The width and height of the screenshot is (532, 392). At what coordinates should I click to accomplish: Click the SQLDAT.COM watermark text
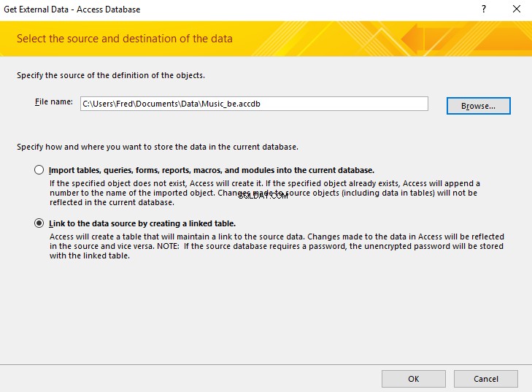pos(263,196)
